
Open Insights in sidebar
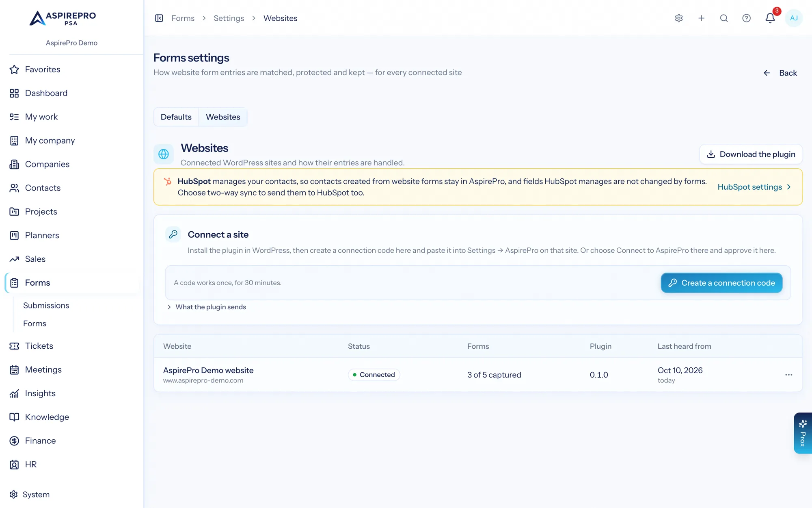pos(72,393)
